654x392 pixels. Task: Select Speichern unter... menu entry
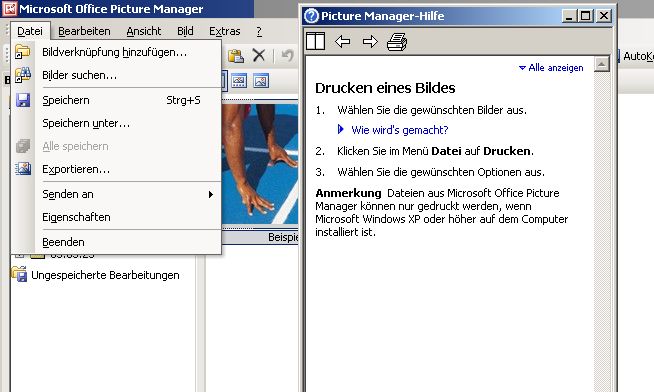117,123
